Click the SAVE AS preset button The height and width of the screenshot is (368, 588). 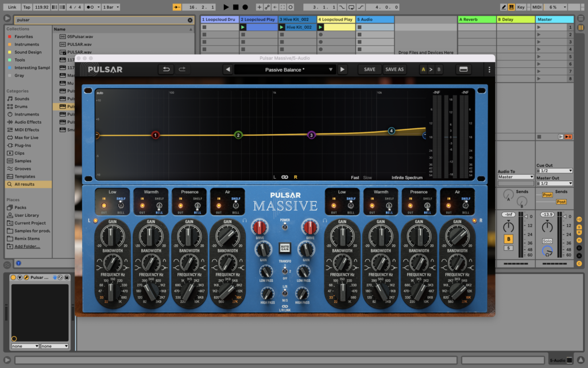click(x=394, y=70)
